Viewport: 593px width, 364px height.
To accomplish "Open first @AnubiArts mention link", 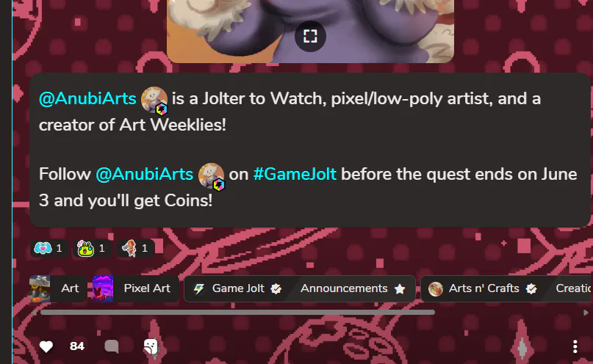I will pyautogui.click(x=87, y=99).
